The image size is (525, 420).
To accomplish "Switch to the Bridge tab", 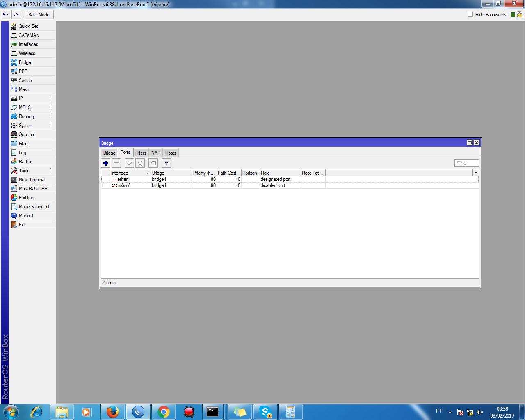I will [110, 153].
